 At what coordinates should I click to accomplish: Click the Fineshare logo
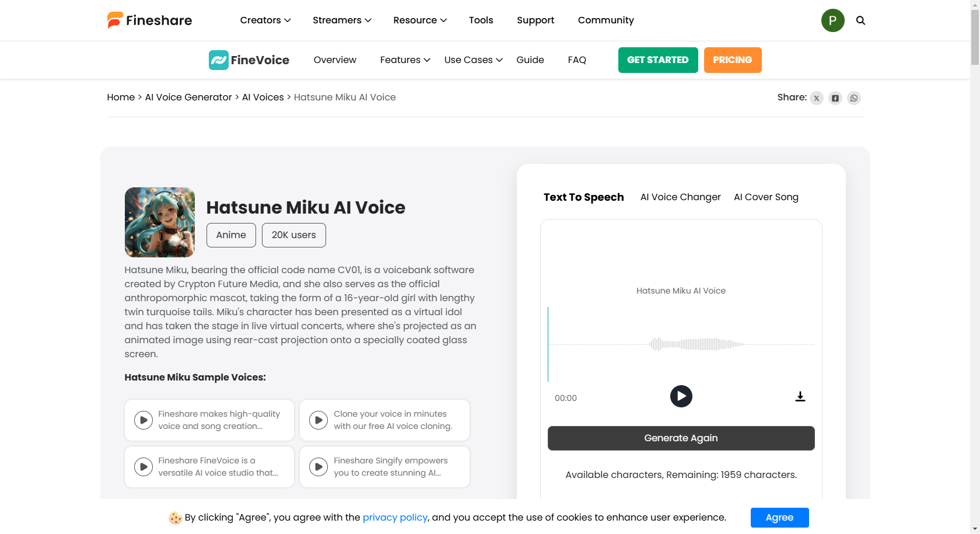[x=149, y=20]
